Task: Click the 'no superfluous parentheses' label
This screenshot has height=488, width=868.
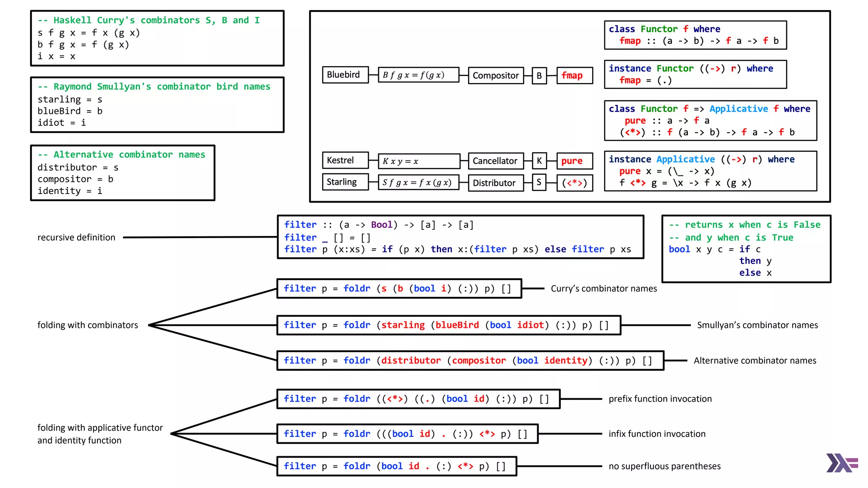Action: (664, 466)
